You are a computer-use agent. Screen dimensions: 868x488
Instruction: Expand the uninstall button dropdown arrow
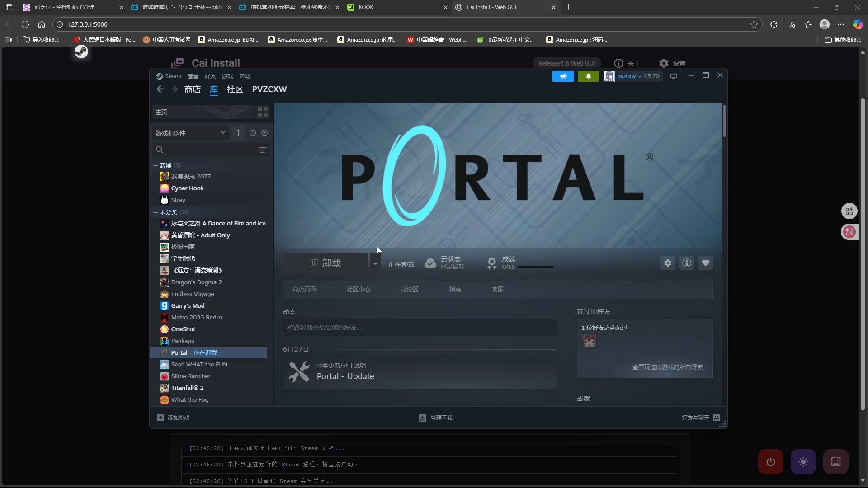375,263
